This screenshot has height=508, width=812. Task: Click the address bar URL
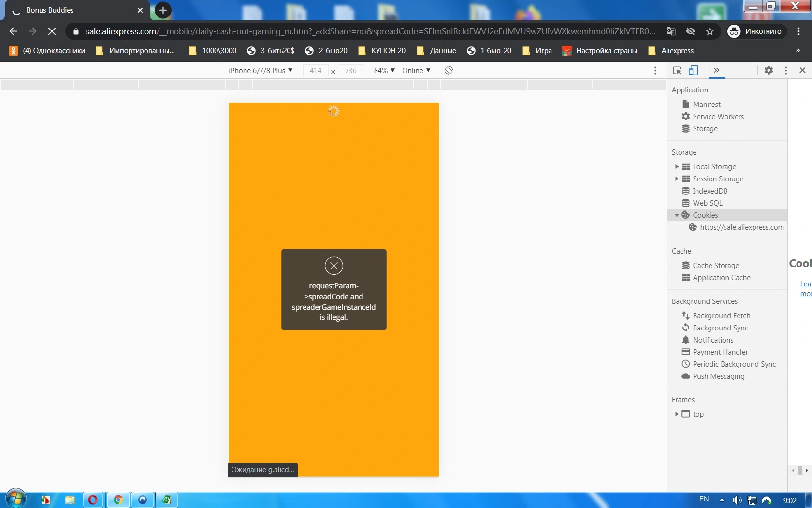(370, 31)
